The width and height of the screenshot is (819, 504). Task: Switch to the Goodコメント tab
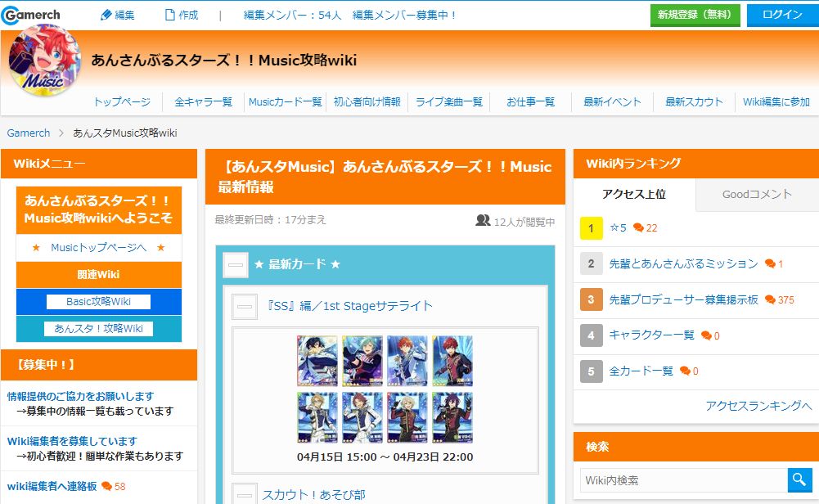pyautogui.click(x=758, y=194)
